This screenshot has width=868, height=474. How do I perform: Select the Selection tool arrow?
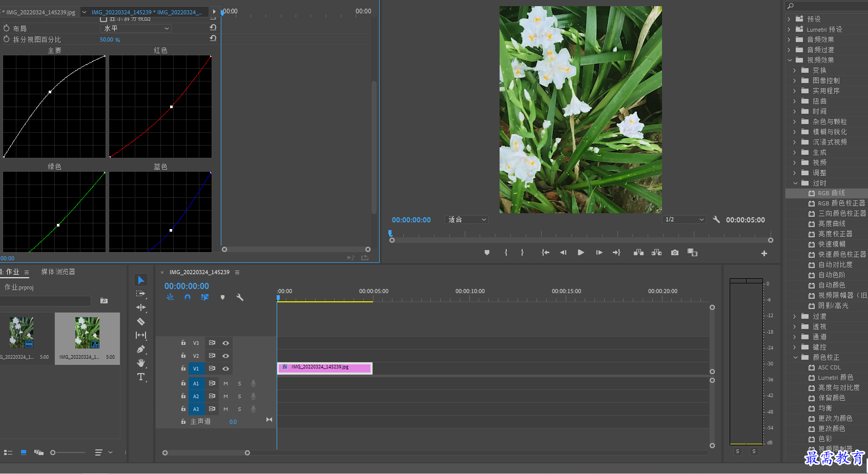pyautogui.click(x=141, y=280)
